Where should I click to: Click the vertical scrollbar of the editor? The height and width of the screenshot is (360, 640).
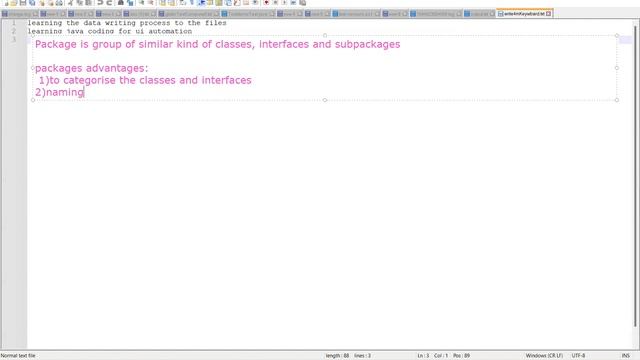(x=635, y=176)
